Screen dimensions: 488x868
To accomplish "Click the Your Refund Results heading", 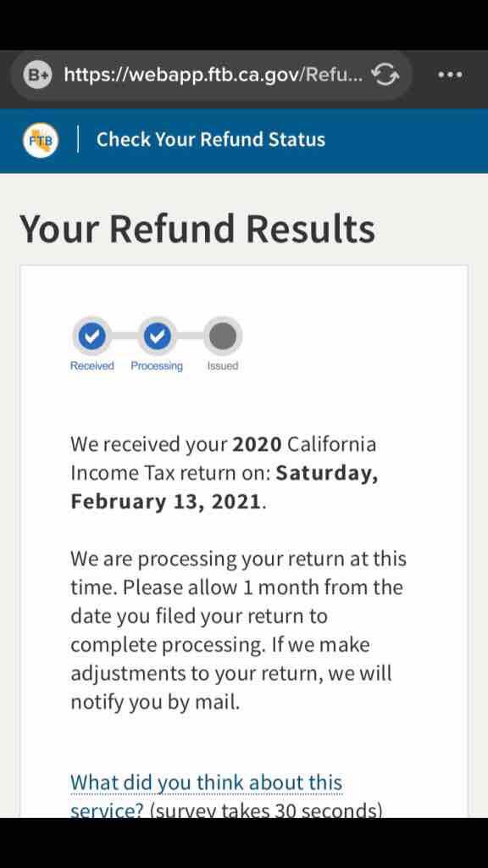I will click(197, 228).
